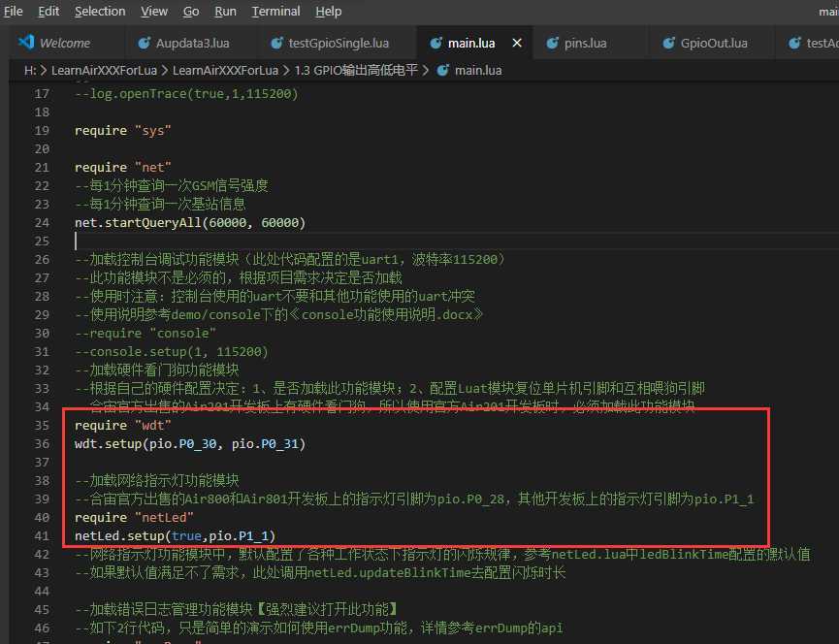Viewport: 839px width, 644px height.
Task: Click the --require "console" comment
Action: [x=145, y=334]
